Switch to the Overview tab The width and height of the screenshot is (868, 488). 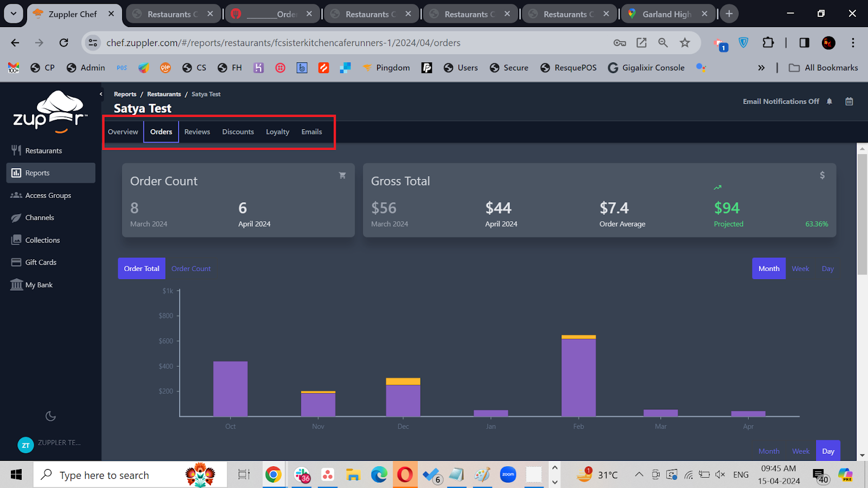tap(123, 132)
